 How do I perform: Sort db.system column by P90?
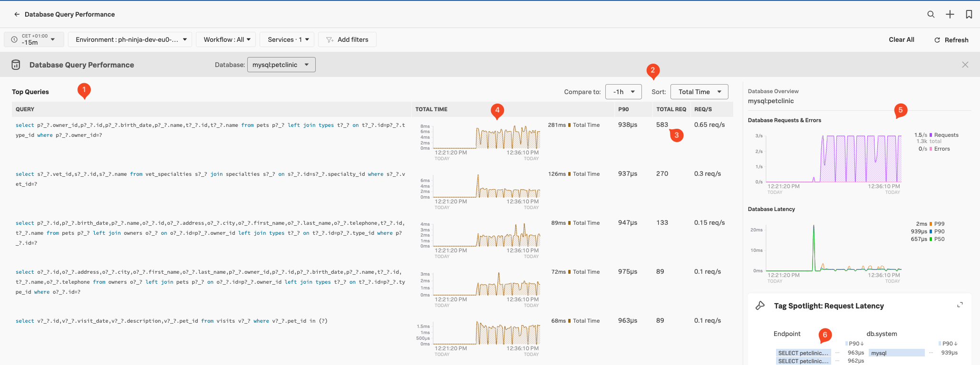point(950,344)
